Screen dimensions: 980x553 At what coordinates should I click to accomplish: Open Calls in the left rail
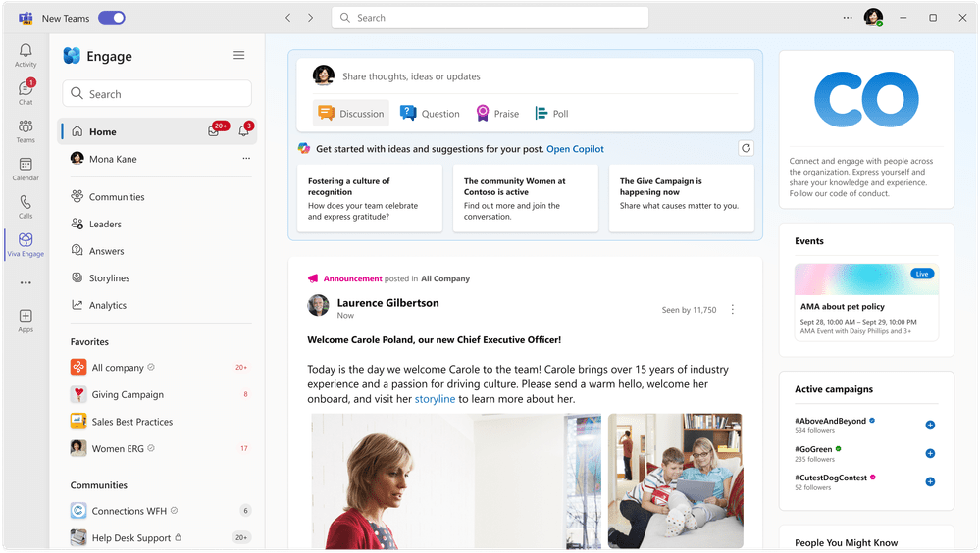26,206
